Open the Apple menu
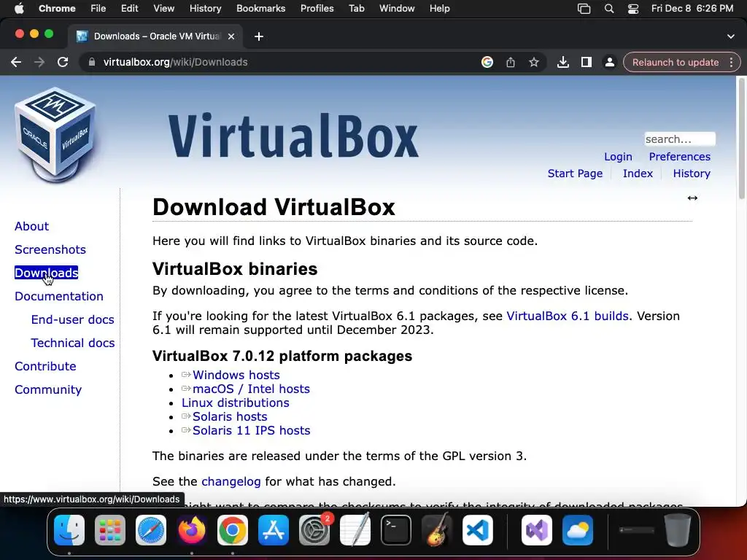This screenshot has width=747, height=560. click(x=19, y=9)
